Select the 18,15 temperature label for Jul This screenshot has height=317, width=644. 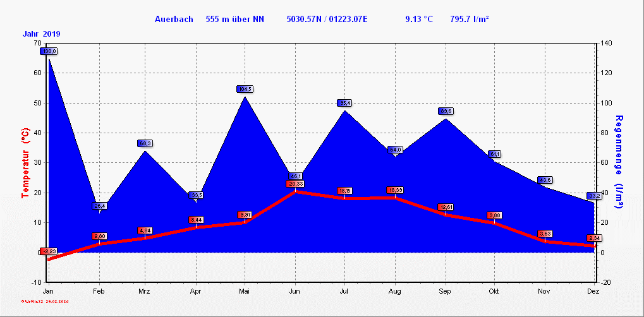pyautogui.click(x=345, y=191)
